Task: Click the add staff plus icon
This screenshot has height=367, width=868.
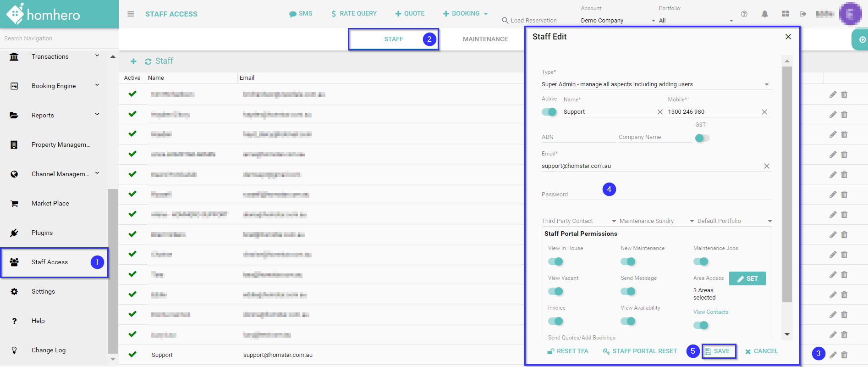Action: point(133,61)
